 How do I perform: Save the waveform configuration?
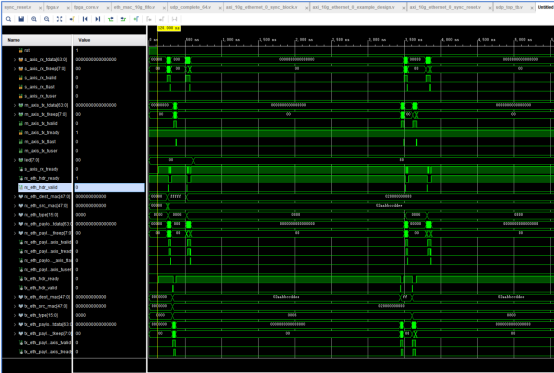tap(21, 19)
